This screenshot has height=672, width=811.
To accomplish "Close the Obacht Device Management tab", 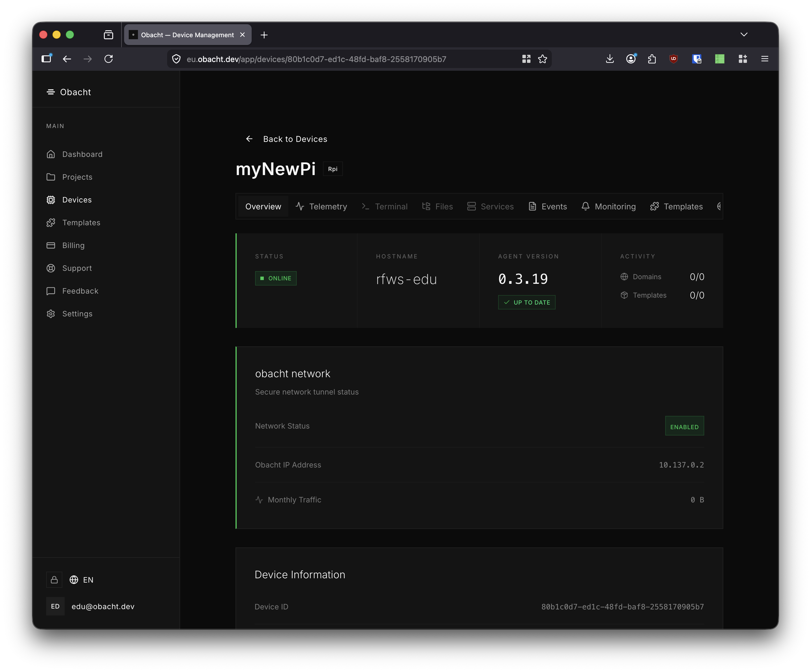I will [x=242, y=35].
